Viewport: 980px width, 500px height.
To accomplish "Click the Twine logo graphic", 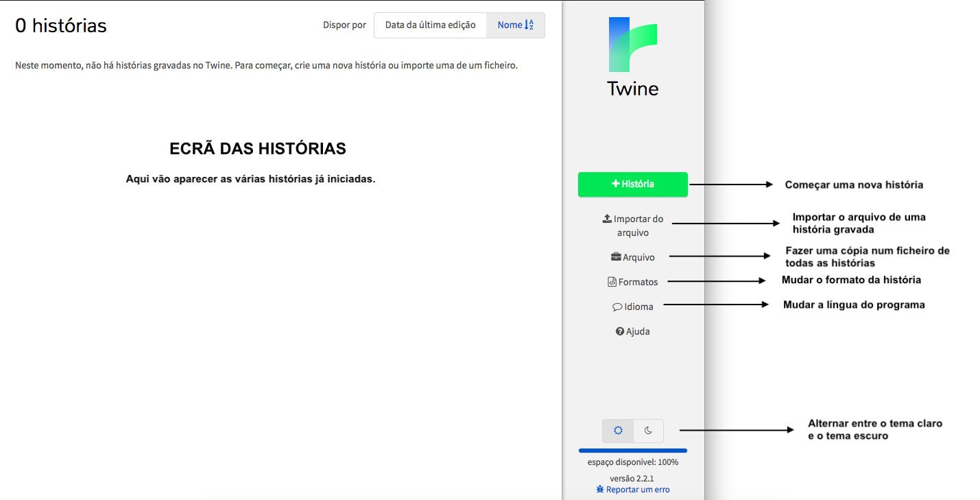I will 632,45.
